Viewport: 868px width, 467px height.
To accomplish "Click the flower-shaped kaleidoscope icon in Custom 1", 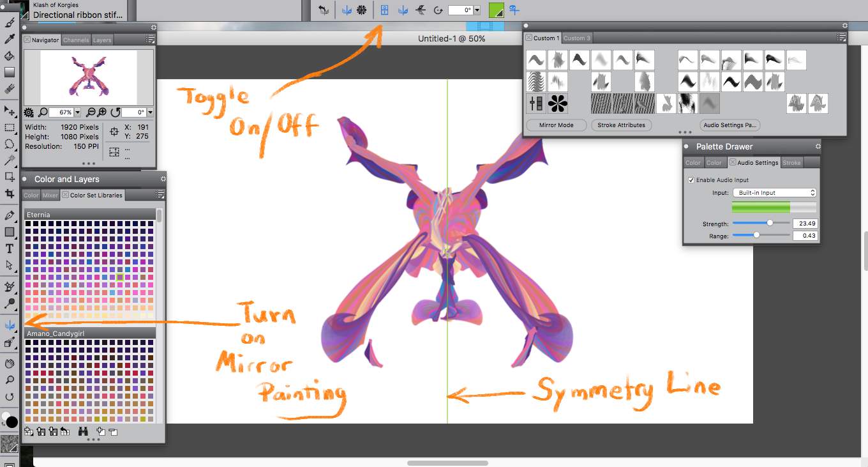I will [557, 103].
